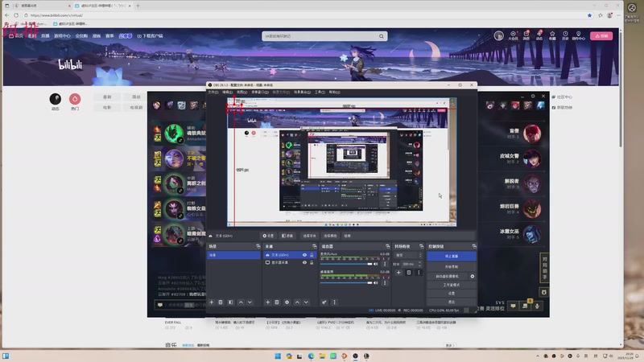Open the 工具 menu in OBS
This screenshot has width=644, height=362.
(x=319, y=92)
